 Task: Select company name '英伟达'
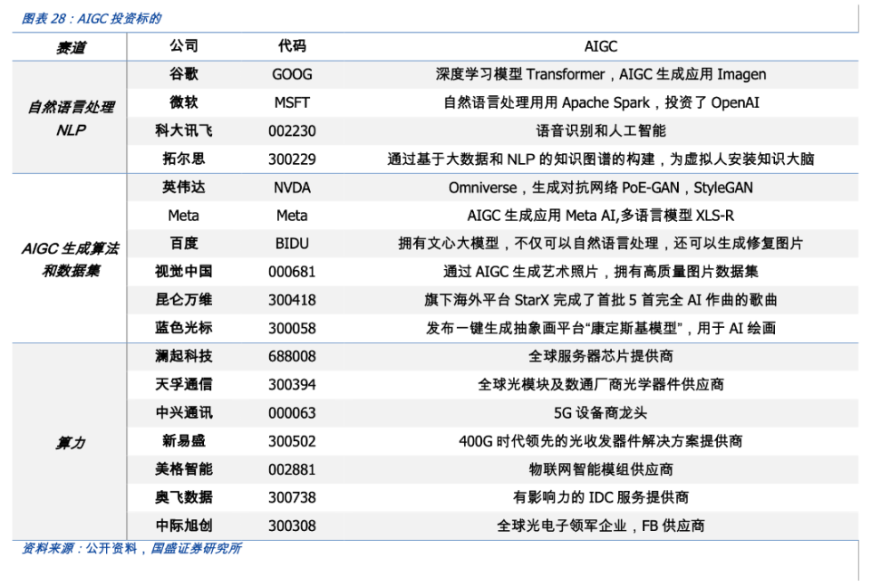click(184, 187)
